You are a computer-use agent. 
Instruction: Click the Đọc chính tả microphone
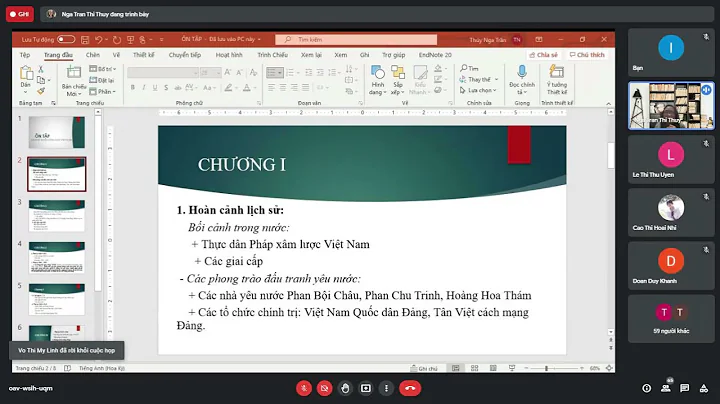coord(522,80)
